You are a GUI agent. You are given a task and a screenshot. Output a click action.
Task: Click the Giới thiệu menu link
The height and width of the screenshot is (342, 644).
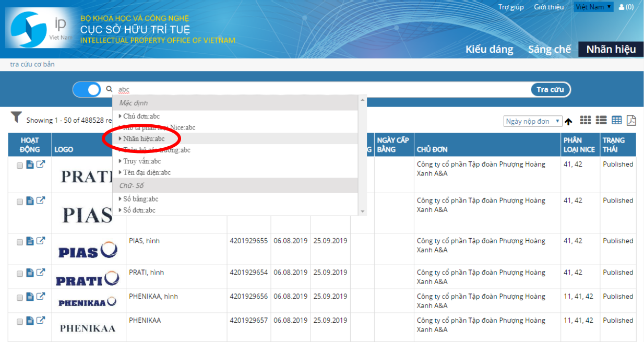549,7
